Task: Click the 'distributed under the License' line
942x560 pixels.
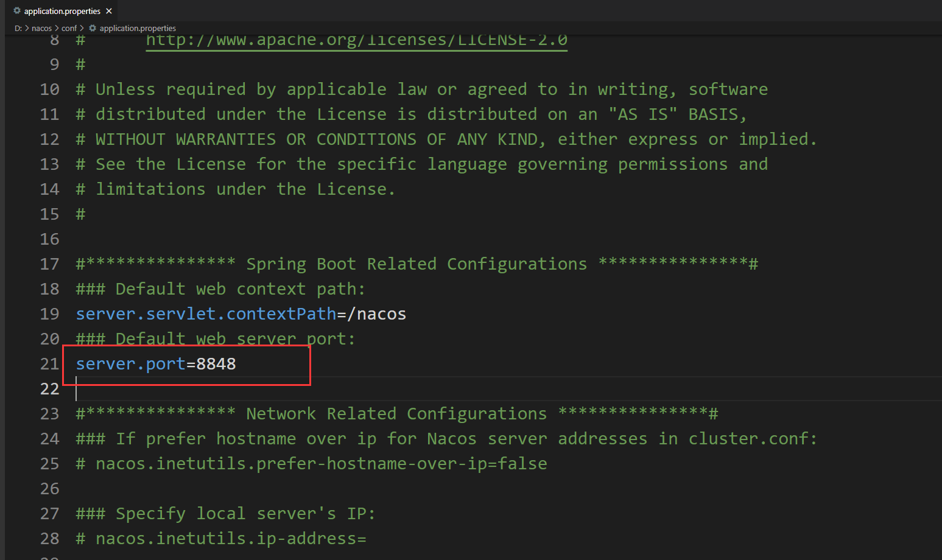Action: point(411,114)
